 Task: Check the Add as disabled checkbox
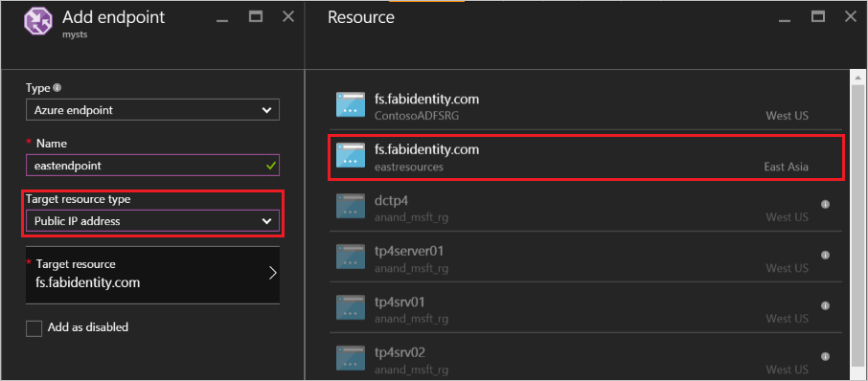[x=34, y=328]
